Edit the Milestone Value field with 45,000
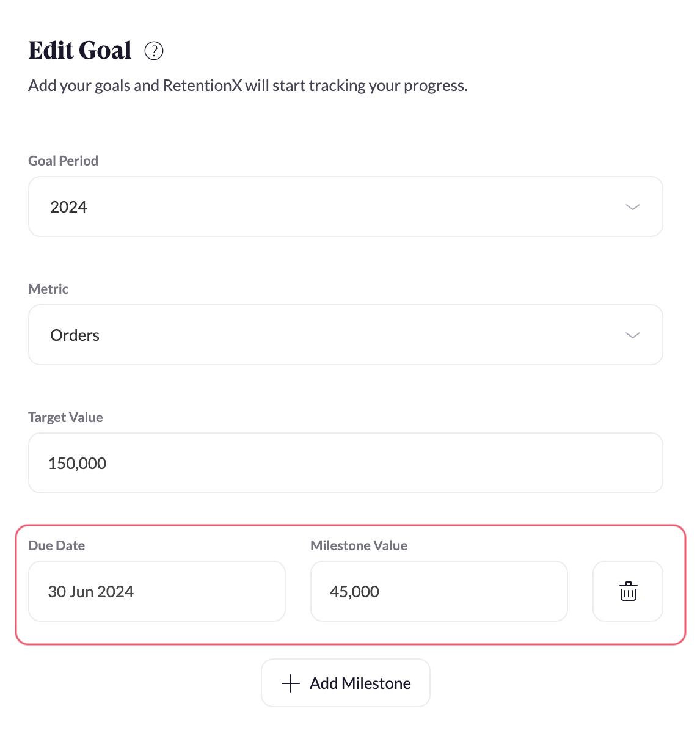 tap(439, 591)
